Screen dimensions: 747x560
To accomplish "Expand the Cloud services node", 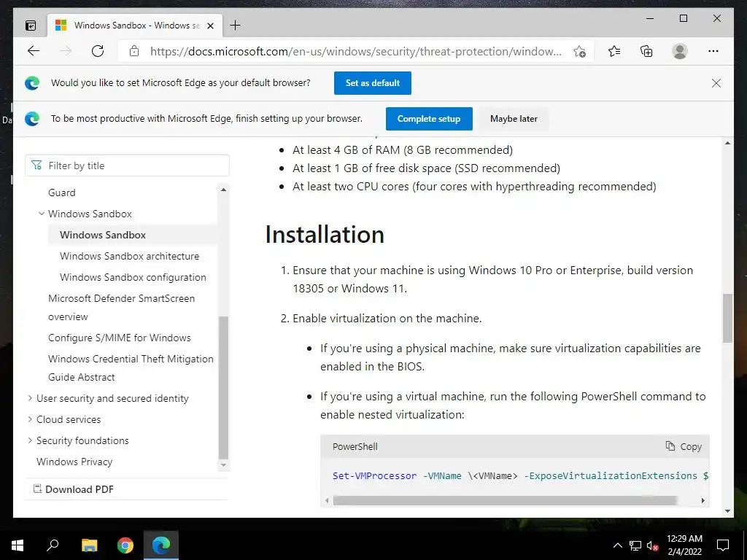I will [x=30, y=419].
